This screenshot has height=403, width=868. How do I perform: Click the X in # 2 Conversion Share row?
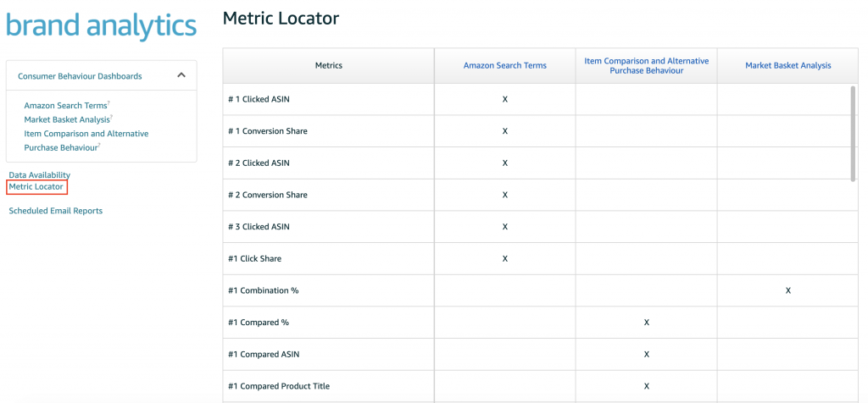point(505,195)
